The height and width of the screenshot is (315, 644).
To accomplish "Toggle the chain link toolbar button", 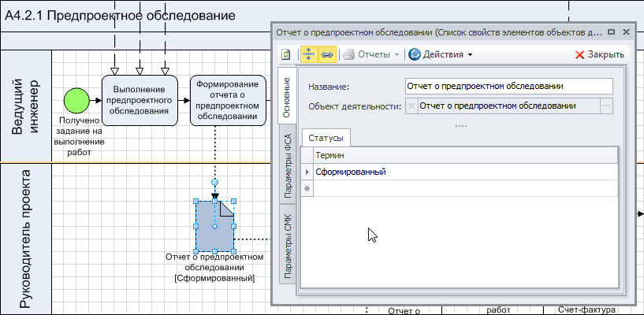I will tap(326, 54).
